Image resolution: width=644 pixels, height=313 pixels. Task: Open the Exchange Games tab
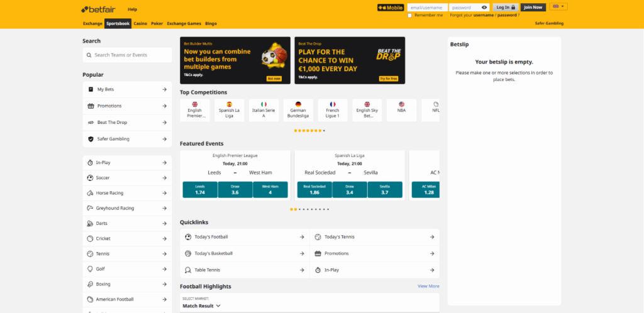(x=184, y=24)
